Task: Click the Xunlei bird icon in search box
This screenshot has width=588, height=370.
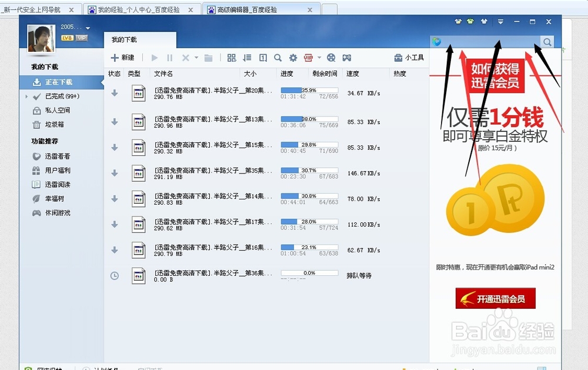Action: pos(436,42)
